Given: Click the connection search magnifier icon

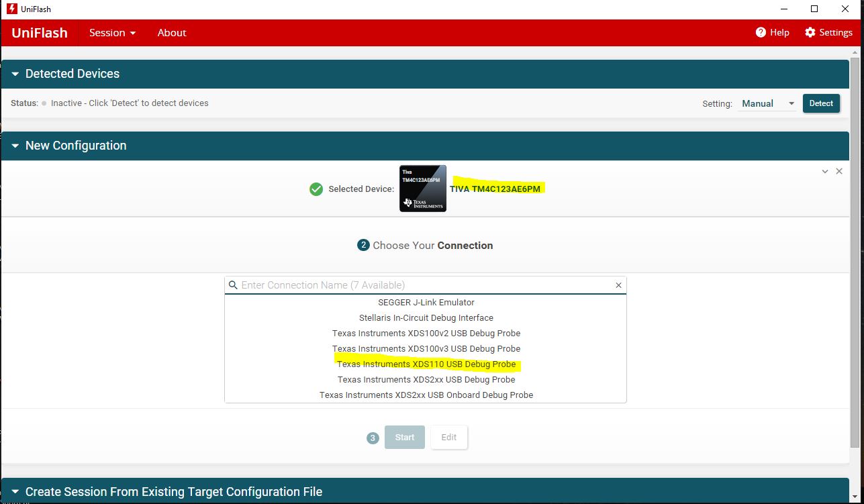Looking at the screenshot, I should point(233,285).
